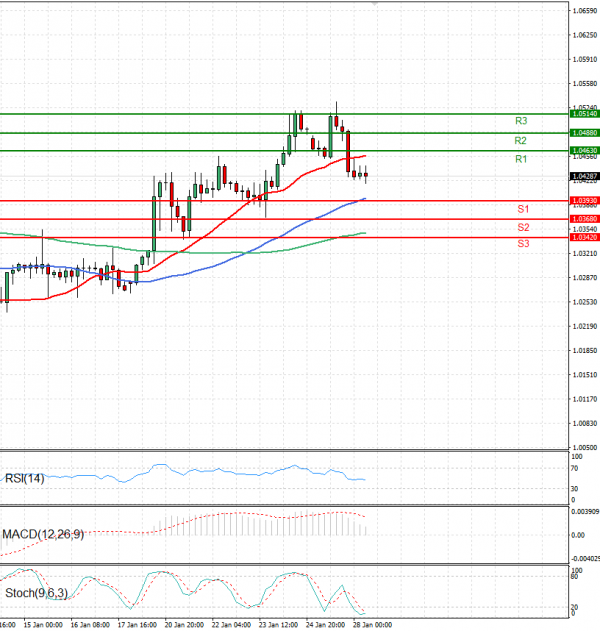Click the 15 Jan 00:00 time label

point(43,625)
